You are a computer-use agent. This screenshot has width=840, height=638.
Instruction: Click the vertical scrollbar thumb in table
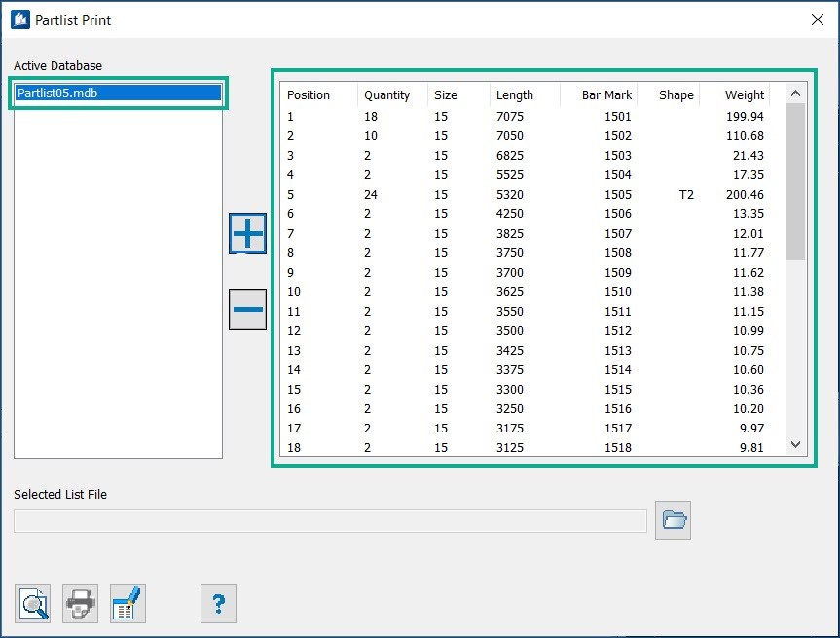coord(795,181)
